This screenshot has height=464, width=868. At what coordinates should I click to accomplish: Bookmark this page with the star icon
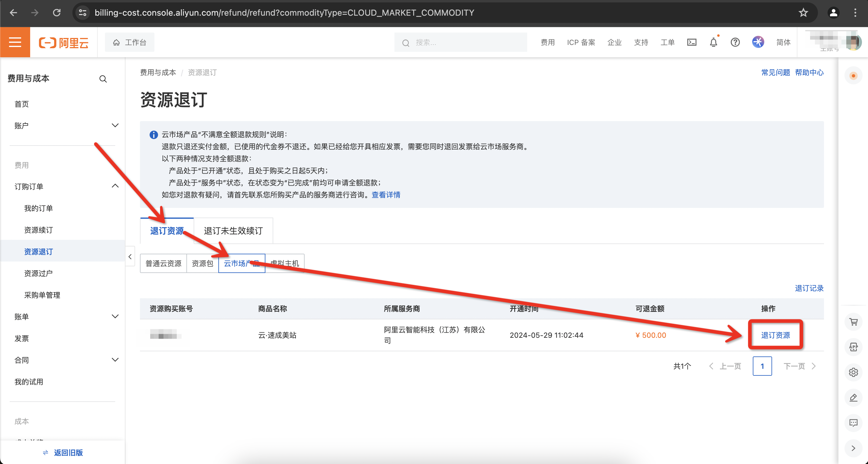point(803,13)
